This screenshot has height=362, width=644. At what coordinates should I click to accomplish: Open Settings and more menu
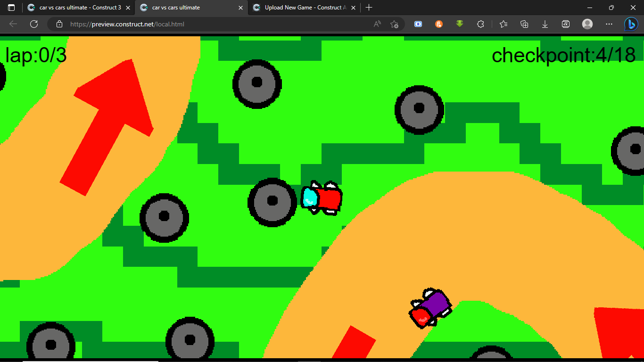pyautogui.click(x=609, y=24)
